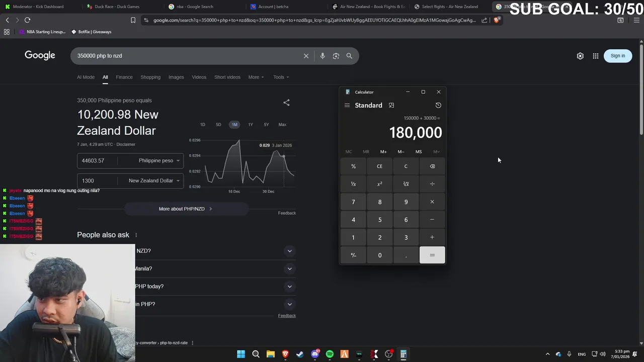Click the Disclaimer link
The image size is (644, 362).
[x=126, y=145]
